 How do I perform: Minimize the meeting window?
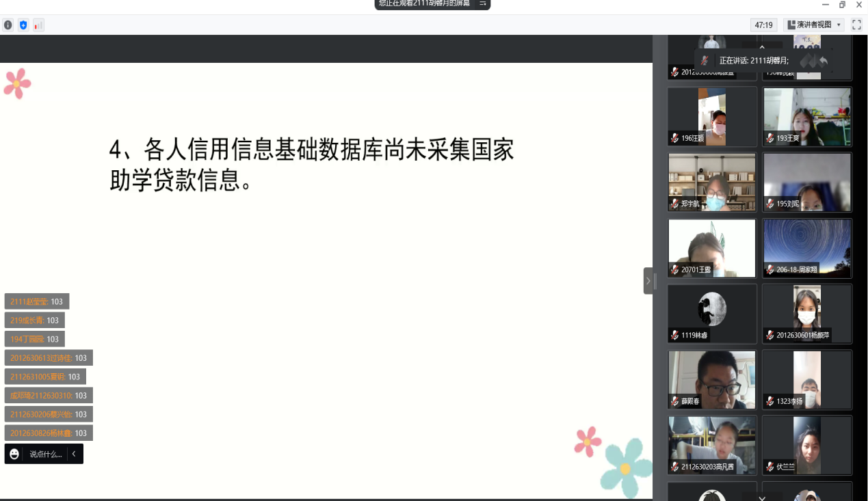click(825, 5)
